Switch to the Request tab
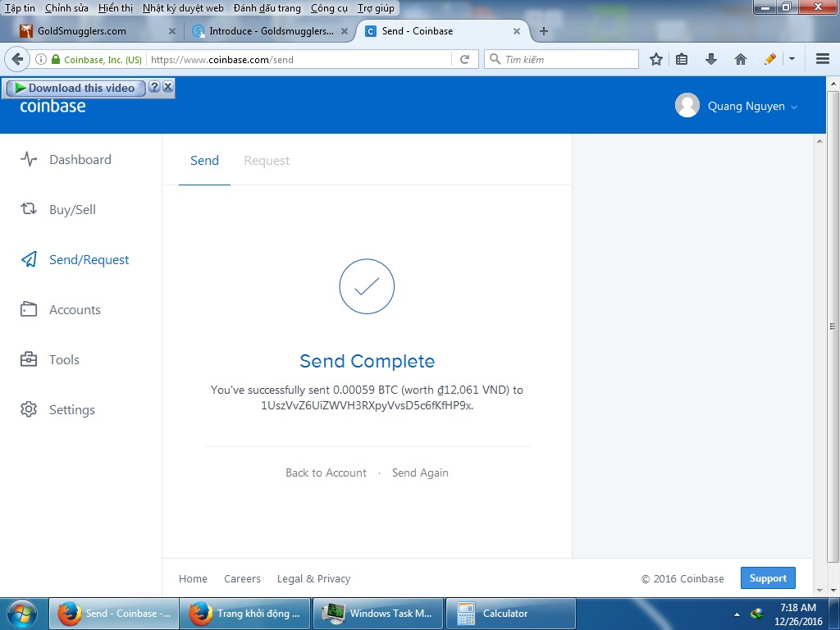This screenshot has width=840, height=630. tap(267, 161)
